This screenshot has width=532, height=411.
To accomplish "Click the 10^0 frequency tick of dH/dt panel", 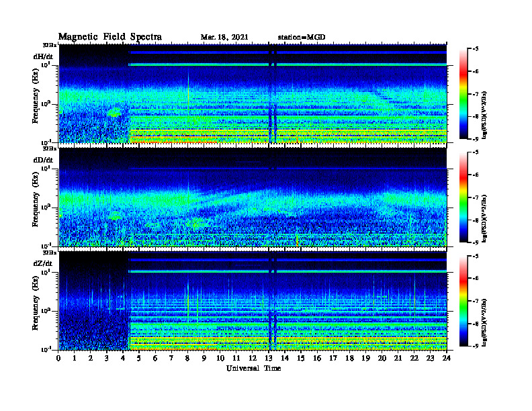I will (46, 103).
